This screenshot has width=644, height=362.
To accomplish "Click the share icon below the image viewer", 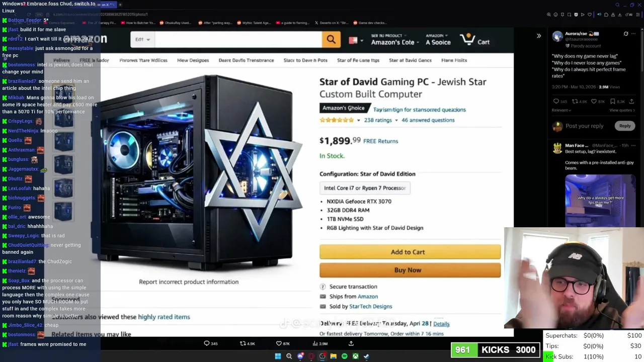I will click(x=351, y=343).
